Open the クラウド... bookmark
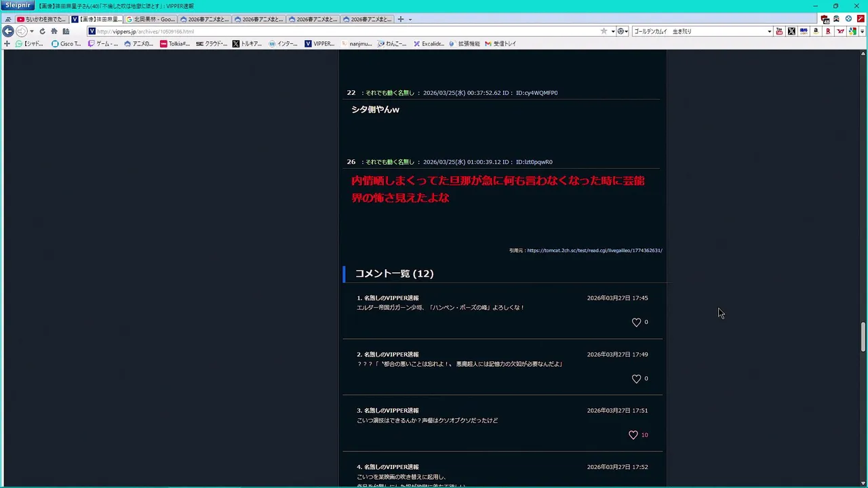Screen dimensions: 868x488 pos(212,43)
